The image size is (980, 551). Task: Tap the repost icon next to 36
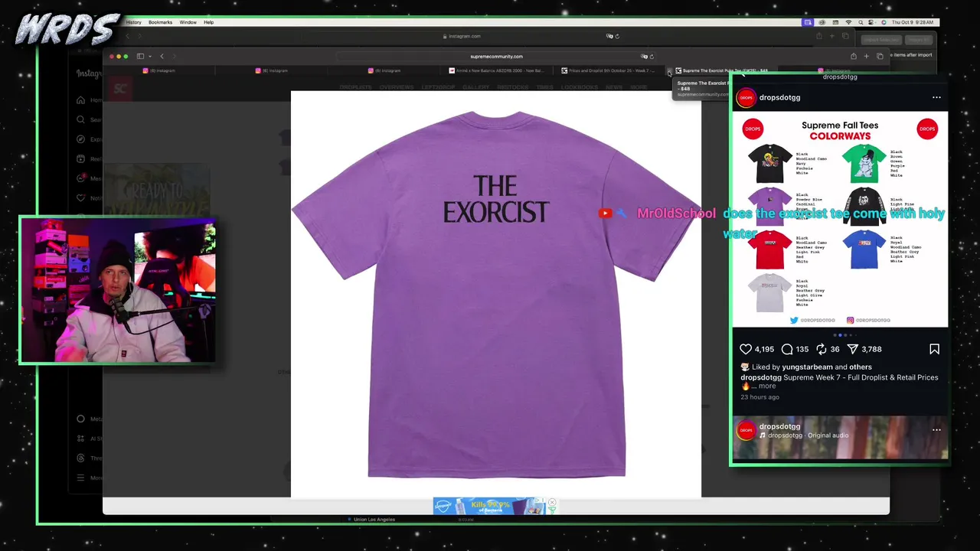click(x=822, y=349)
